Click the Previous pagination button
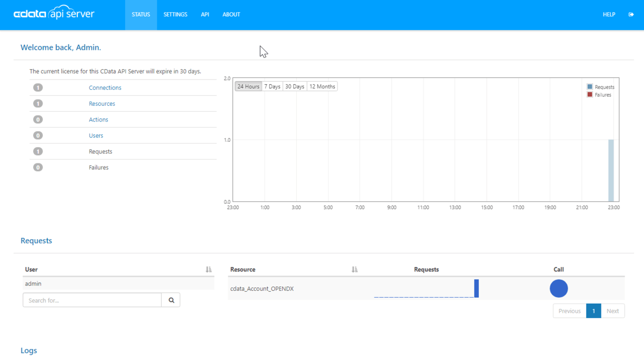The image size is (644, 360). (569, 311)
